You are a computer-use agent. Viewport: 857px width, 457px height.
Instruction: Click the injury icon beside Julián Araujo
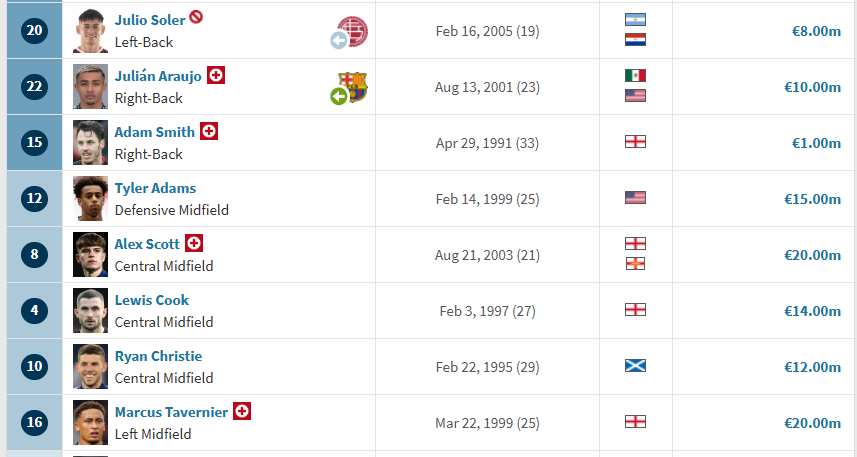click(x=215, y=75)
